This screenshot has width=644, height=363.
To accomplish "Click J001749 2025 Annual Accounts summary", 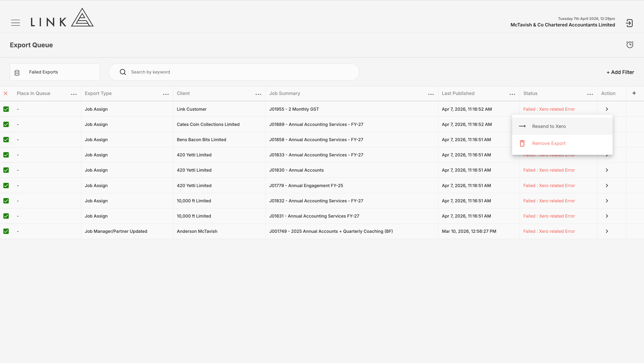I will [331, 231].
